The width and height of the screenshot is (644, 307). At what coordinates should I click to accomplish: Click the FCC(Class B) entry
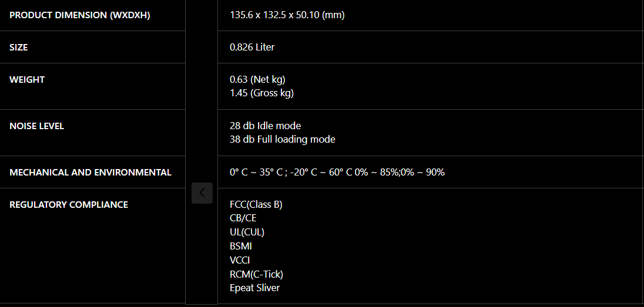pyautogui.click(x=256, y=204)
